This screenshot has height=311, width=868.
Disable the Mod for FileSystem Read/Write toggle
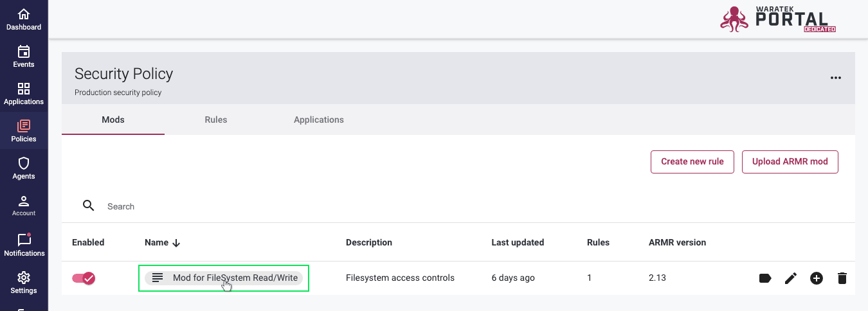pos(84,278)
